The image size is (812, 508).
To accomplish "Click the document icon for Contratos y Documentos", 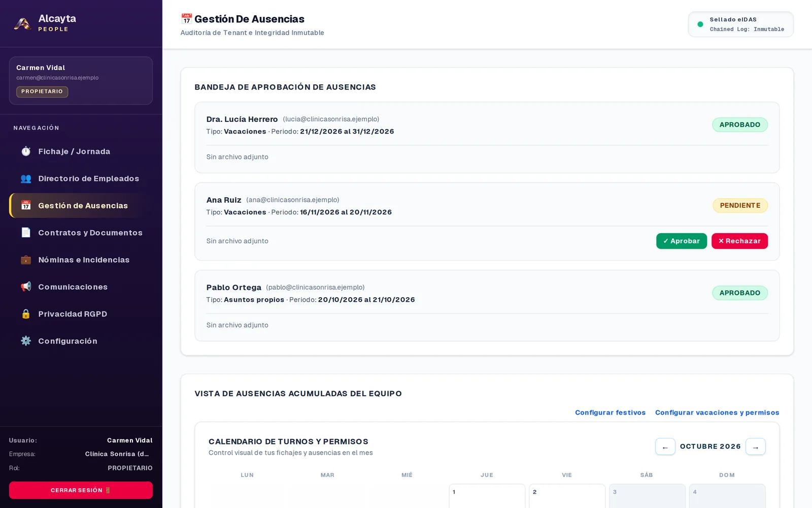I will 26,233.
